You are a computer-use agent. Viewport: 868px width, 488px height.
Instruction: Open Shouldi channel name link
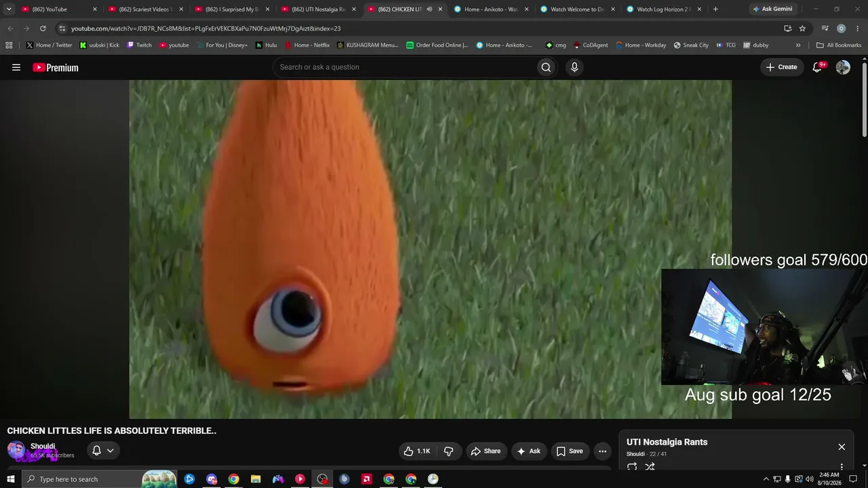[x=43, y=446]
